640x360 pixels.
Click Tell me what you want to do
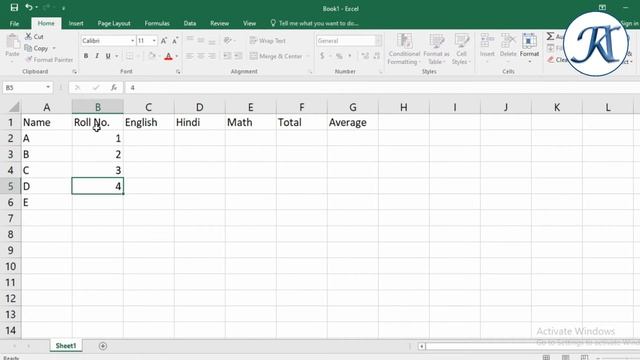pos(314,23)
